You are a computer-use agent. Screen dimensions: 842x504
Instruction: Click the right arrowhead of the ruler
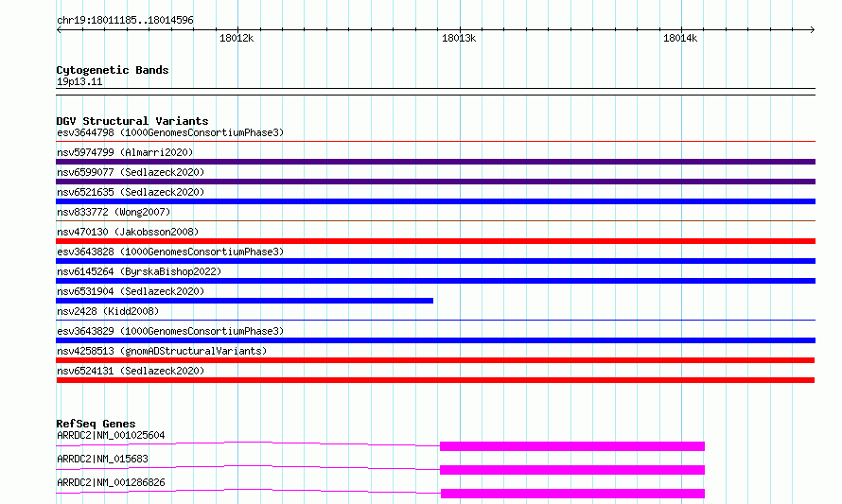click(813, 29)
